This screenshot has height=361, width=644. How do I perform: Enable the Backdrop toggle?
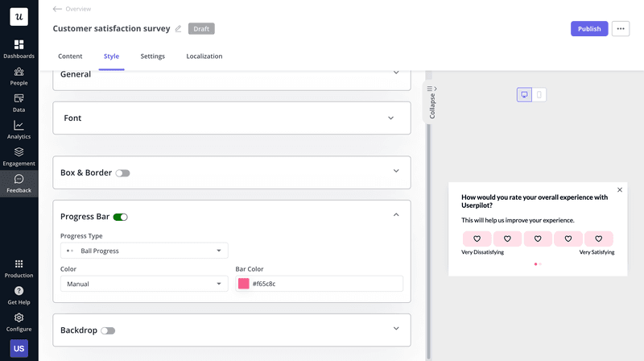coord(108,330)
